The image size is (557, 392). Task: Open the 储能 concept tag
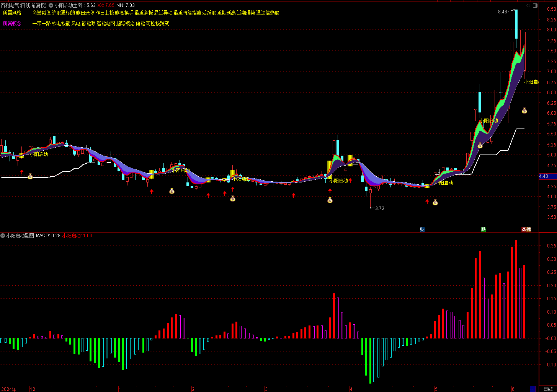pyautogui.click(x=140, y=23)
